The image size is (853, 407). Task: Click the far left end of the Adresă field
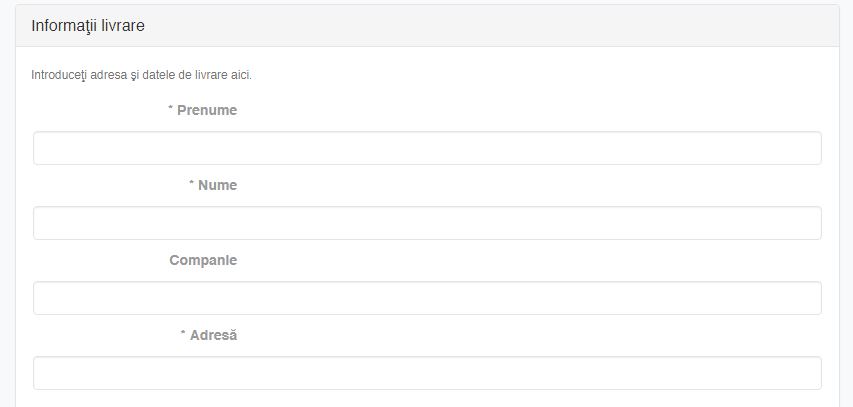click(x=44, y=373)
